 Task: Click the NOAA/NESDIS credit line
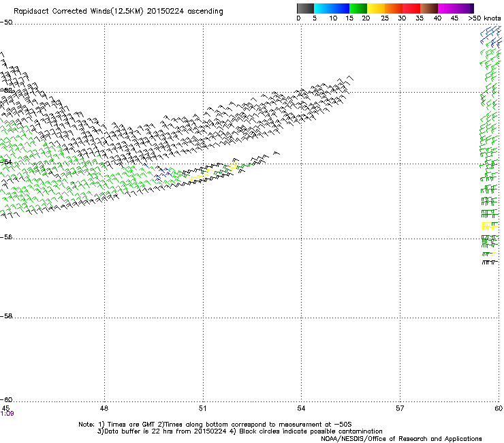401,439
